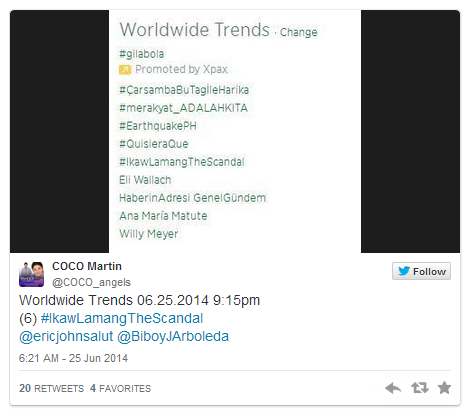Click the Follow button
Screen dimensions: 464x410
coord(421,271)
